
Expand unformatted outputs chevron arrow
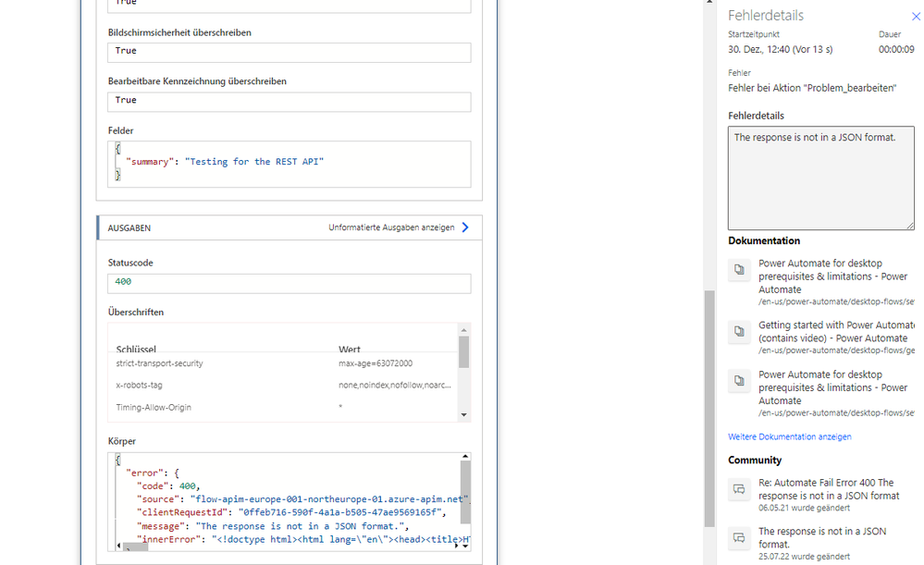[x=465, y=227]
